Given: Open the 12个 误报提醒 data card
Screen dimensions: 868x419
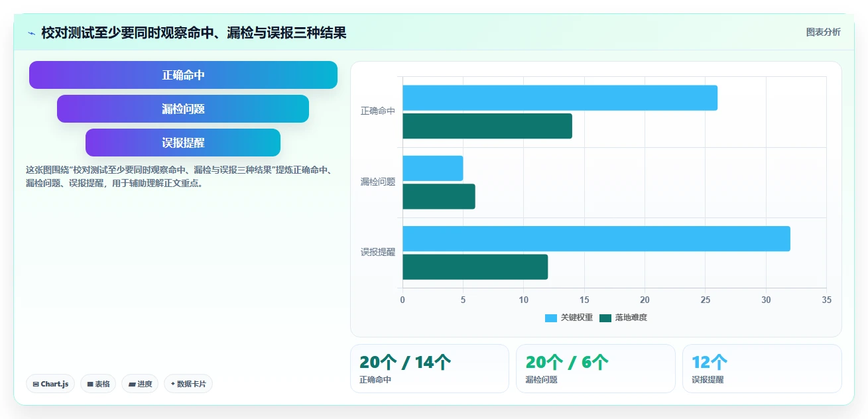Looking at the screenshot, I should point(762,369).
